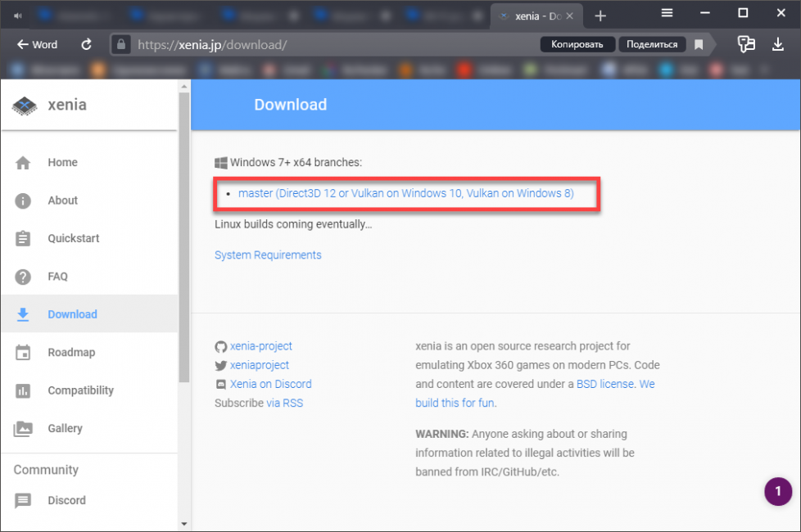Click the FAQ question mark icon
The width and height of the screenshot is (801, 532).
(23, 277)
